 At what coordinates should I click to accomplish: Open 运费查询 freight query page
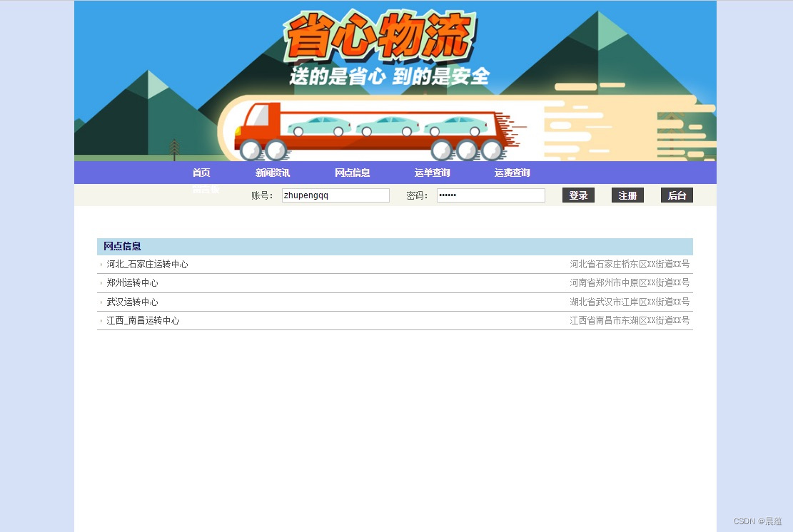[512, 173]
